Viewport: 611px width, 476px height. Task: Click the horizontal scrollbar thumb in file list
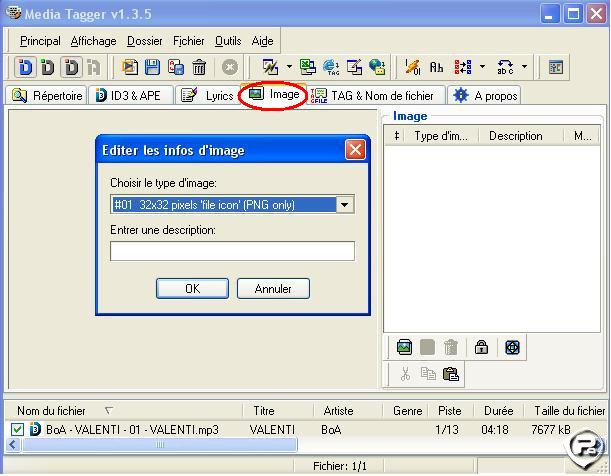click(160, 444)
